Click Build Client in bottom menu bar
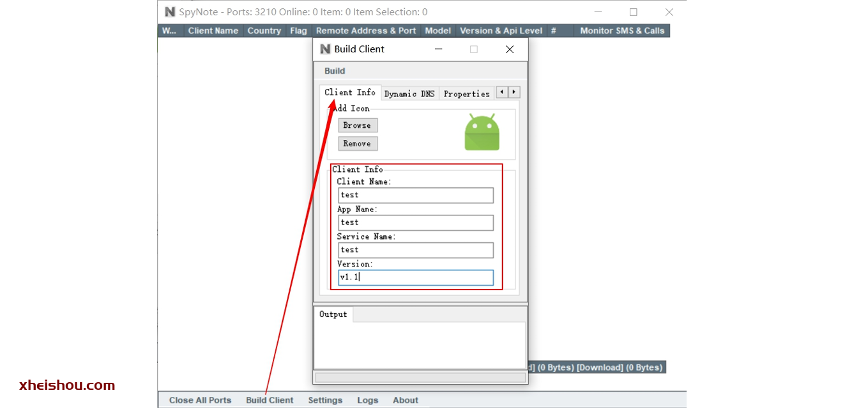Viewport: 868px width, 409px height. [x=270, y=400]
